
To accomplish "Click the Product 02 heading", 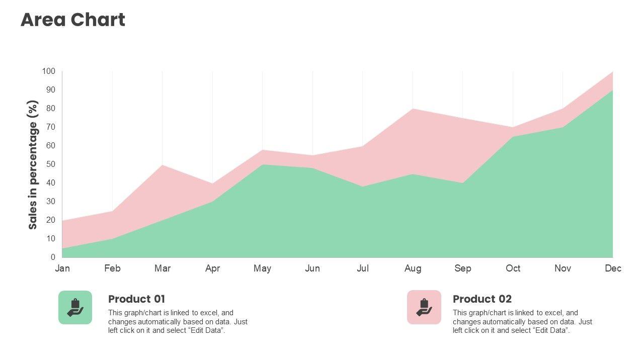I will pyautogui.click(x=482, y=299).
